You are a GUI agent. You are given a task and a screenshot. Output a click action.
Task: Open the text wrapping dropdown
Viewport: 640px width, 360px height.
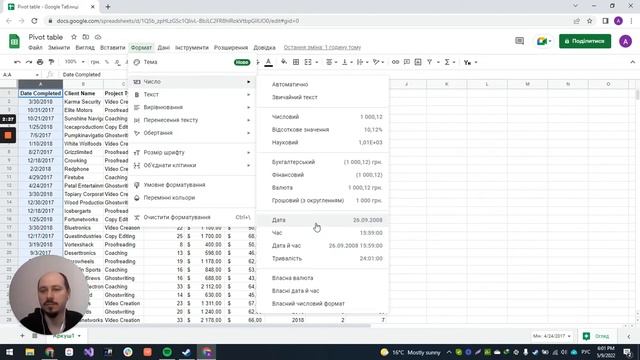tap(362, 62)
